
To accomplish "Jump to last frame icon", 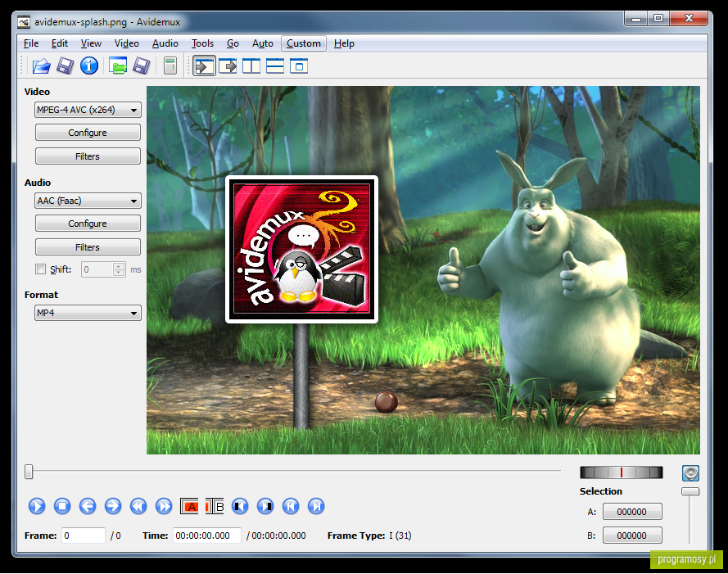I will [x=316, y=506].
